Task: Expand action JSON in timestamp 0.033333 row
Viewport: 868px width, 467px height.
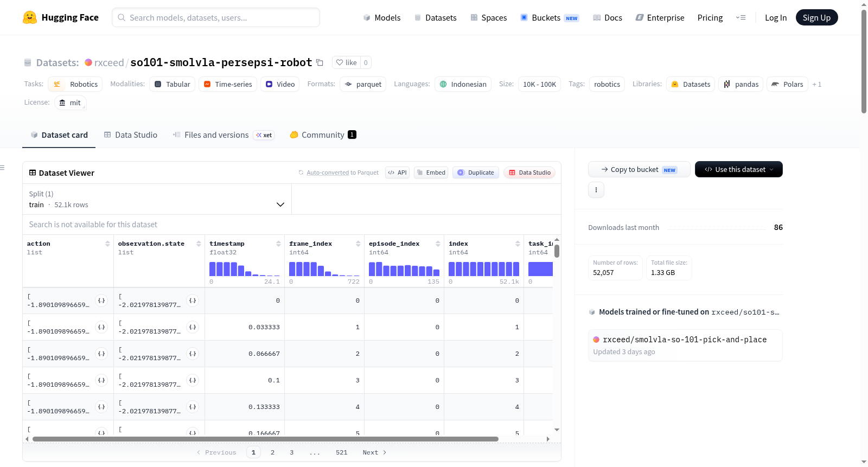Action: [101, 327]
